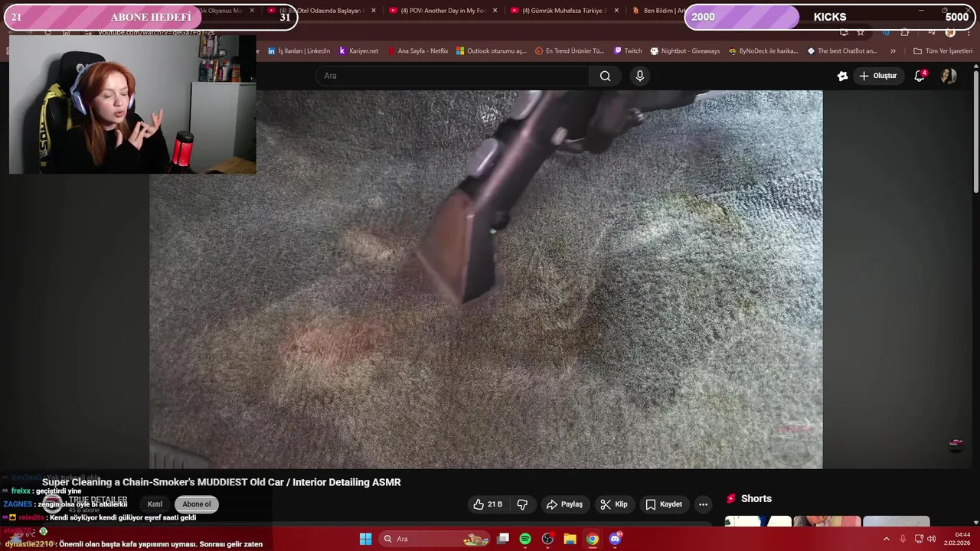Click the Windows taskbar Ara search box
The width and height of the screenshot is (980, 551).
[434, 539]
